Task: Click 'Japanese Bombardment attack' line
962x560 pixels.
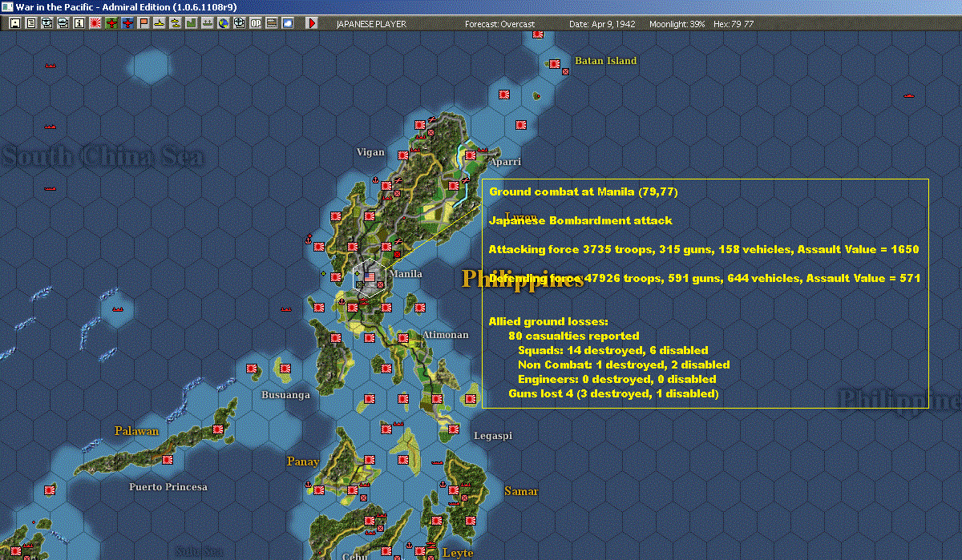Action: 580,220
